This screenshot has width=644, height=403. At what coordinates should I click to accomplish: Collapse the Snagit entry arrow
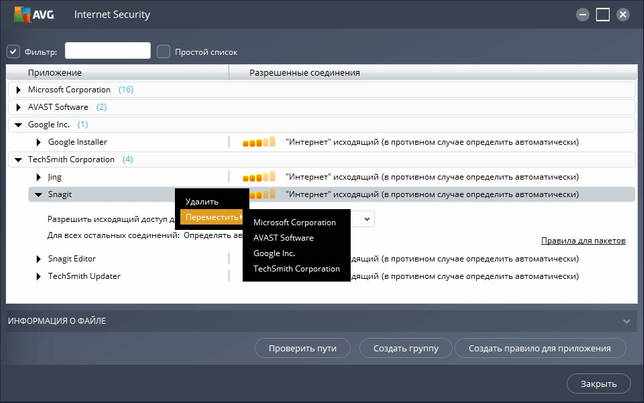tap(38, 195)
